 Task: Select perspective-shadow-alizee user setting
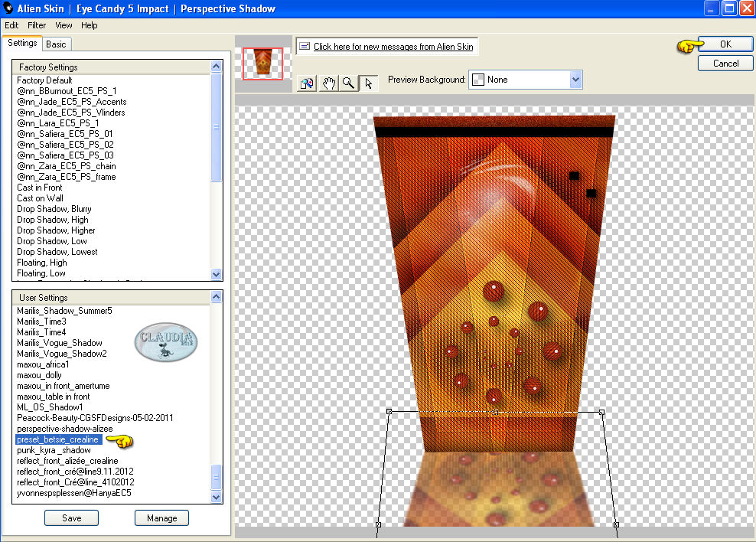point(64,429)
